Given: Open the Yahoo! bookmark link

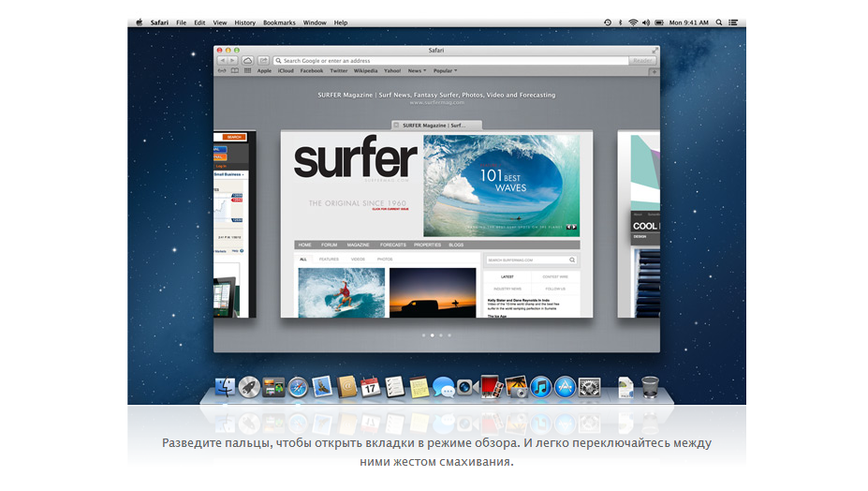Looking at the screenshot, I should (392, 71).
